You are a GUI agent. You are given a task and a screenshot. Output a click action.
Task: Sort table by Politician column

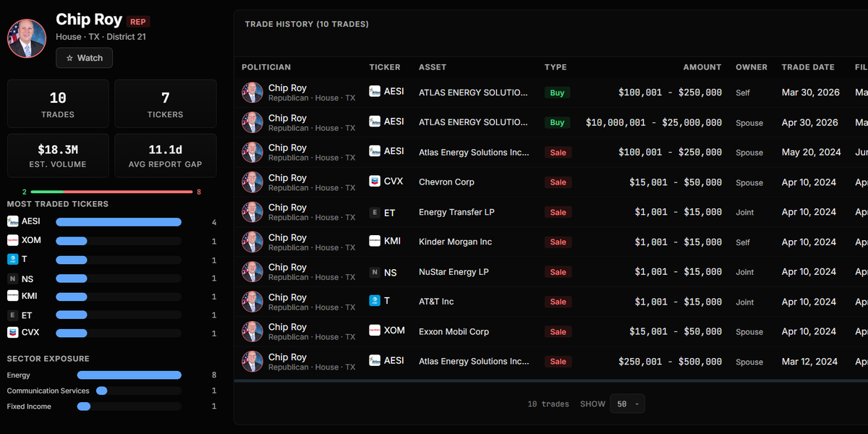pyautogui.click(x=266, y=67)
